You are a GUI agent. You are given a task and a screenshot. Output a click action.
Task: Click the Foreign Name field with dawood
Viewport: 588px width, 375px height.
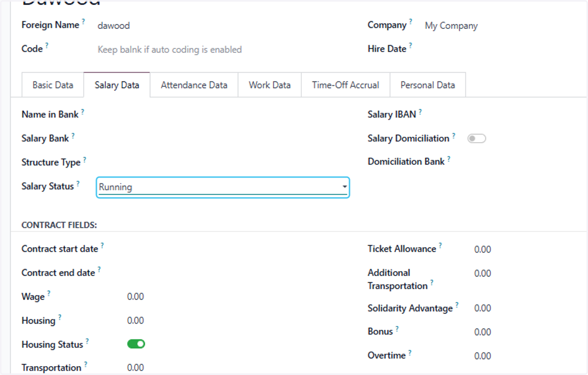[x=114, y=25]
